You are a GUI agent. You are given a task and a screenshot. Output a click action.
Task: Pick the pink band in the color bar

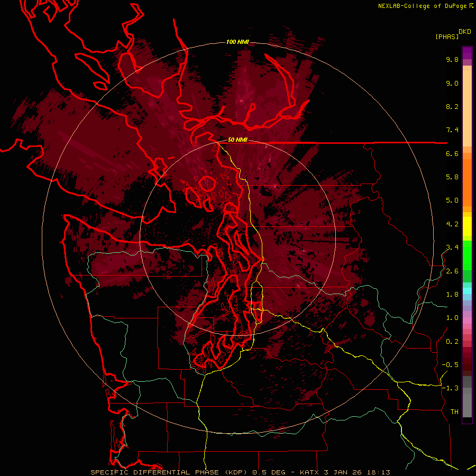click(x=467, y=321)
